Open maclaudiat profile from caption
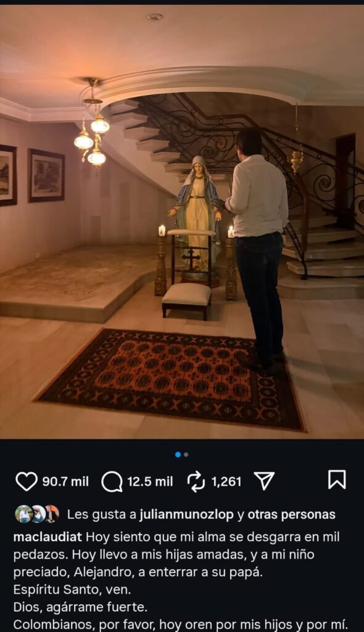This screenshot has width=364, height=632. (48, 537)
